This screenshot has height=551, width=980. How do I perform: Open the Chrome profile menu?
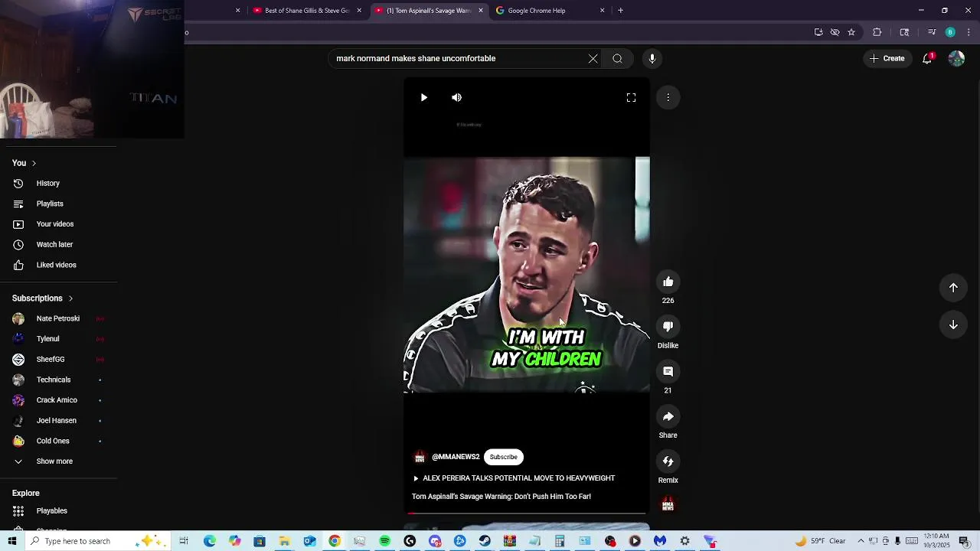click(x=950, y=32)
